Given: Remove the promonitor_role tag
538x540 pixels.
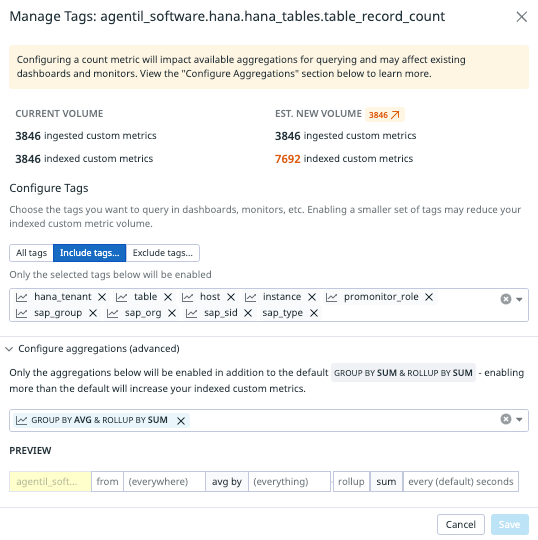Looking at the screenshot, I should pyautogui.click(x=429, y=297).
